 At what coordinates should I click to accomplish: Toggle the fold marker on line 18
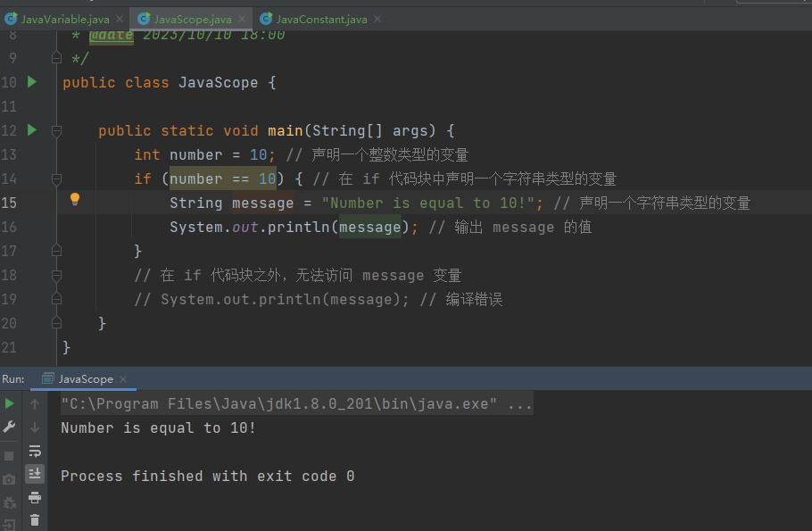(57, 276)
